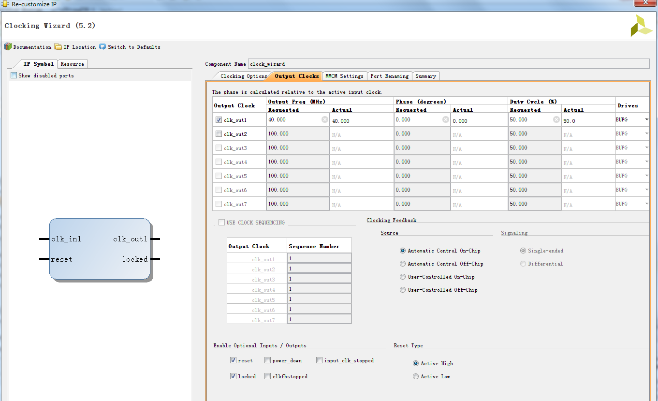Screen dimensions: 658x401
Task: Select Automatic Control Off-Chip feedback source
Action: (403, 264)
